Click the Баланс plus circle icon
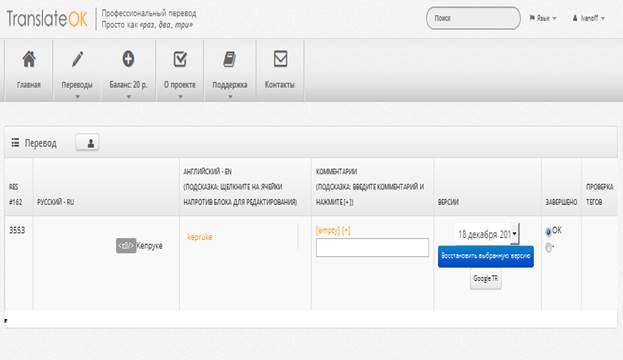 pyautogui.click(x=128, y=59)
